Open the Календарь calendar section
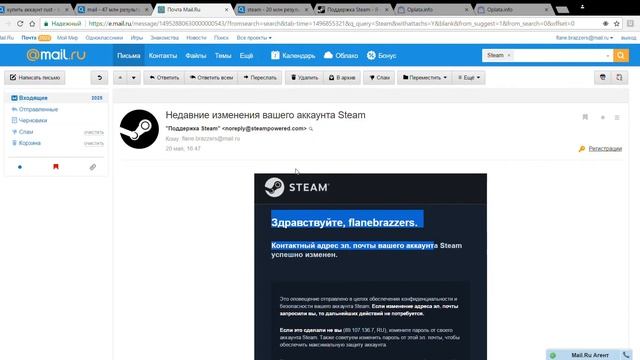This screenshot has width=640, height=360. point(293,56)
